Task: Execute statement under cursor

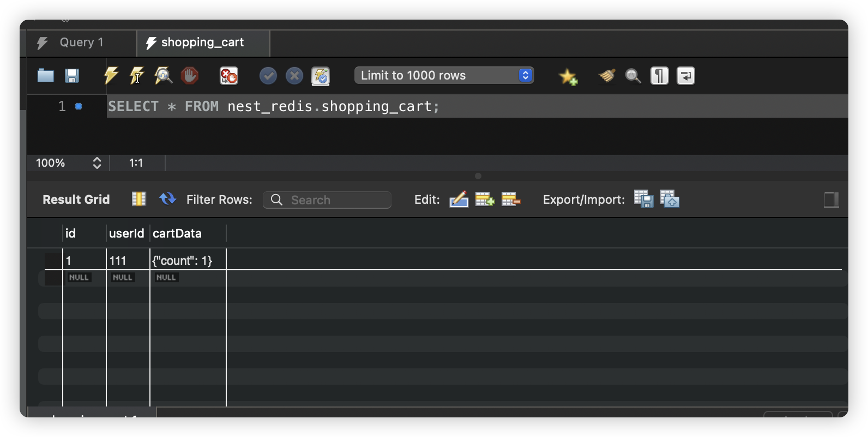Action: [137, 76]
